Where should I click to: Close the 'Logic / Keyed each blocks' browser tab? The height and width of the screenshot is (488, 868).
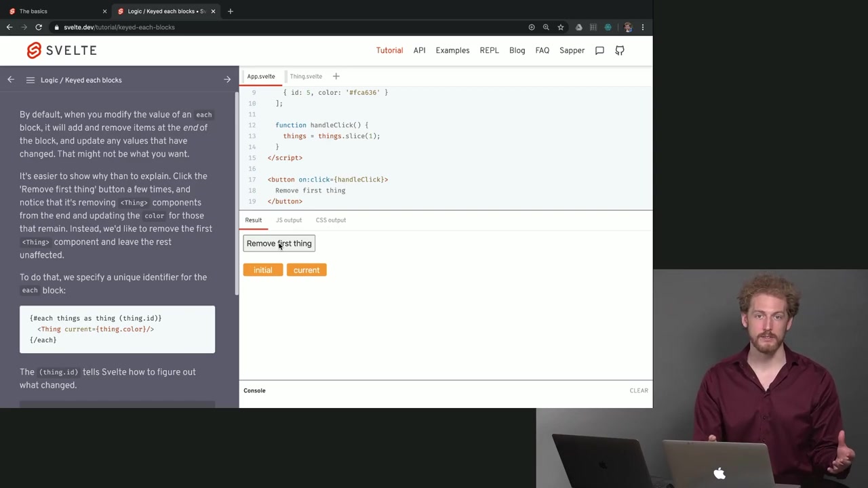coord(213,12)
